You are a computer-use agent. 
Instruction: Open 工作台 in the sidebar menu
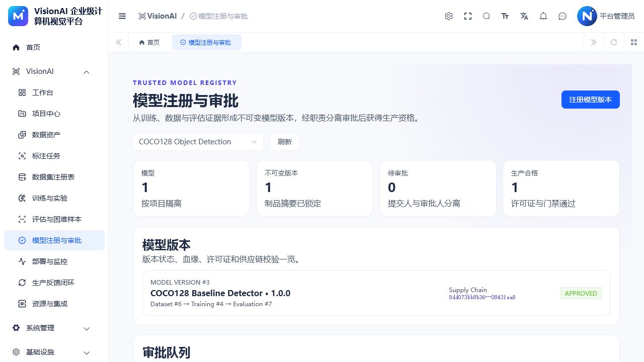(x=54, y=93)
